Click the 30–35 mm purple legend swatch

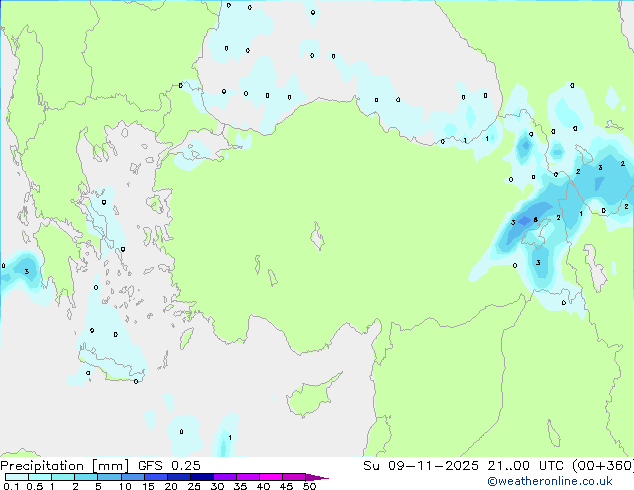click(x=224, y=477)
